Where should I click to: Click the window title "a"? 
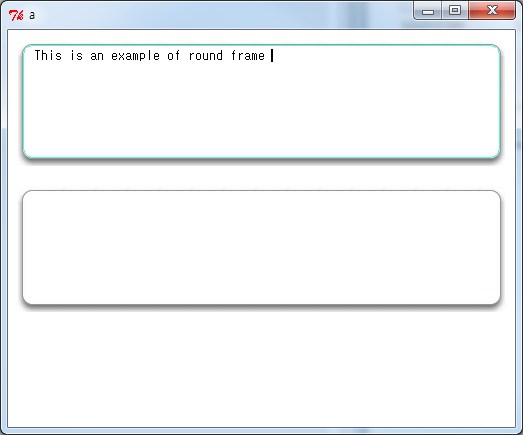32,15
